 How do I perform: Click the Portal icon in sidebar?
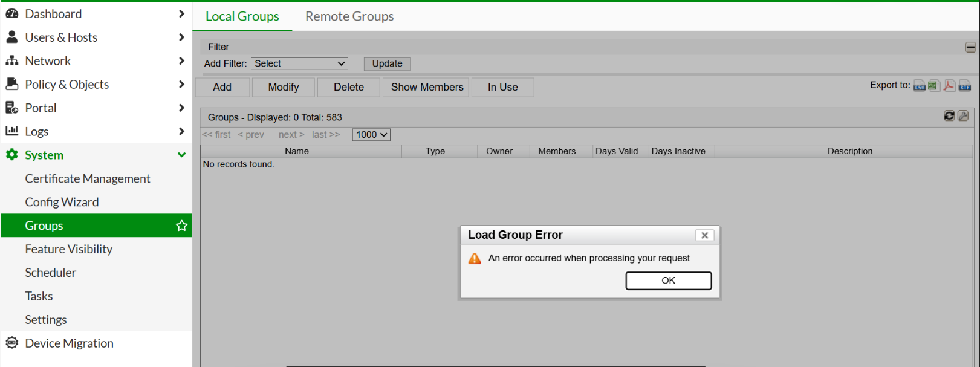(x=12, y=108)
